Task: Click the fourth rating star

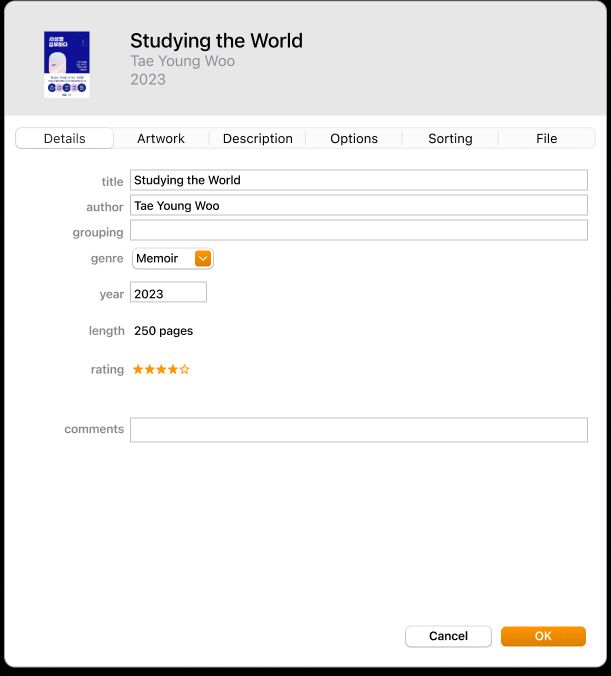Action: pyautogui.click(x=173, y=369)
